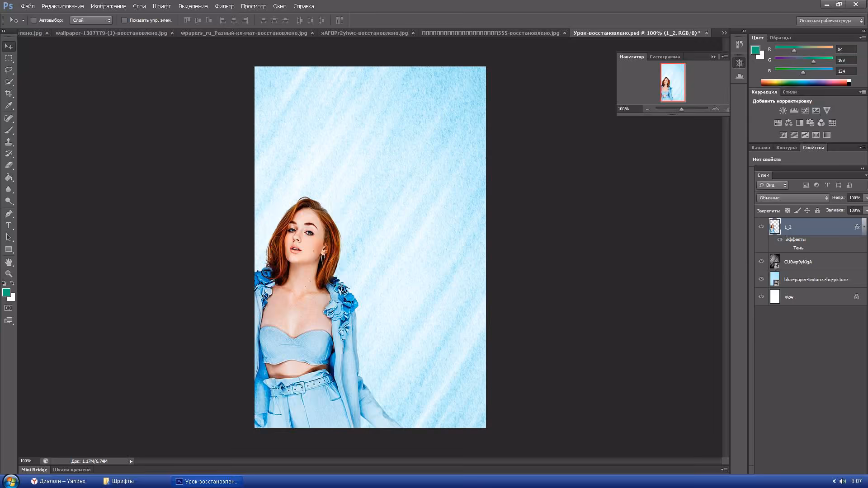Screen dimensions: 868x488
Task: Open the Windows Start menu
Action: (x=10, y=481)
